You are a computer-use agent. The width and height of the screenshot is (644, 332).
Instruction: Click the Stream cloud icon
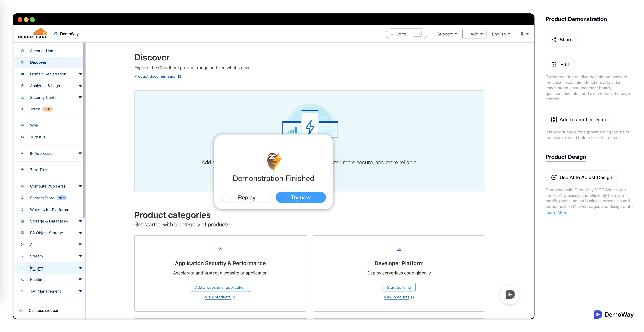(23, 256)
